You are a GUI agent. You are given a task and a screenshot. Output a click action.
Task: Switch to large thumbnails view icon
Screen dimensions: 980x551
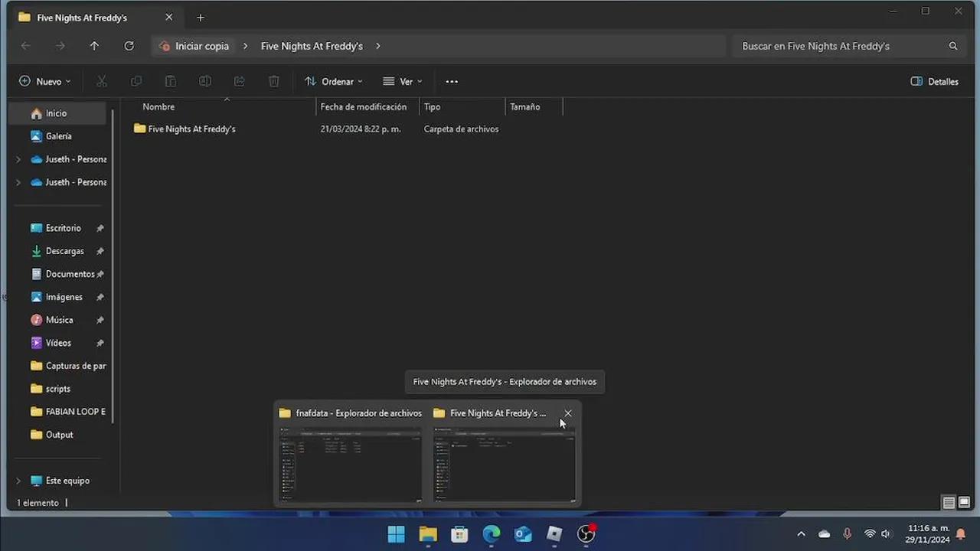click(964, 503)
